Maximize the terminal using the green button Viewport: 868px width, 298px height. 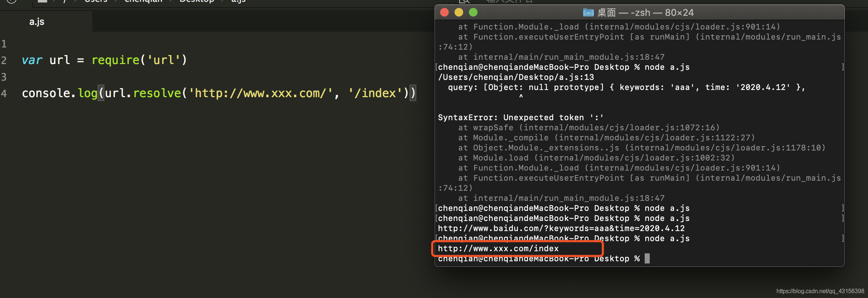point(473,13)
